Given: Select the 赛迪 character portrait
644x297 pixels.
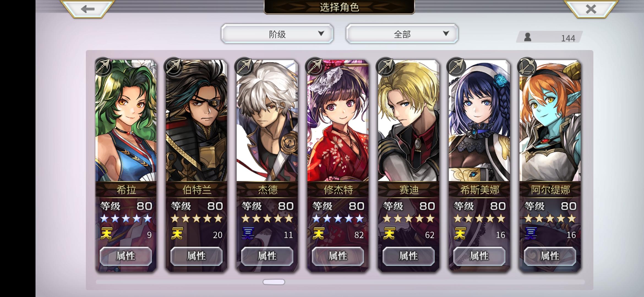Looking at the screenshot, I should [409, 120].
